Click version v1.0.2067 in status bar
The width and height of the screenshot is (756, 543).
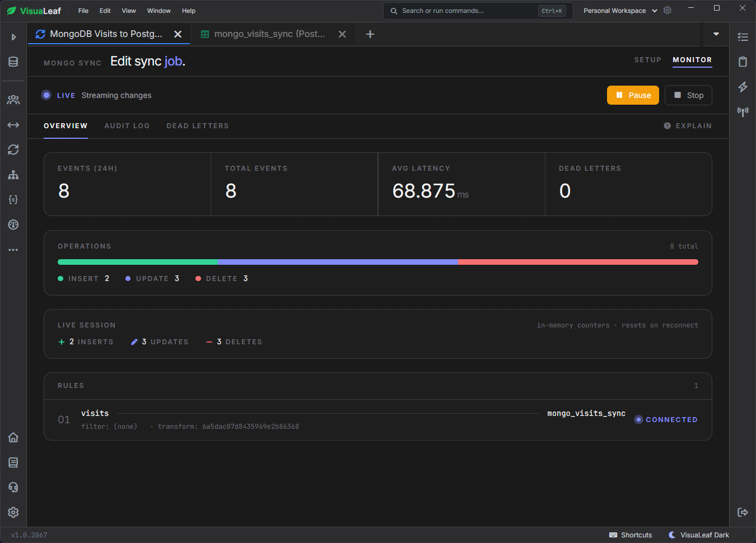click(29, 535)
